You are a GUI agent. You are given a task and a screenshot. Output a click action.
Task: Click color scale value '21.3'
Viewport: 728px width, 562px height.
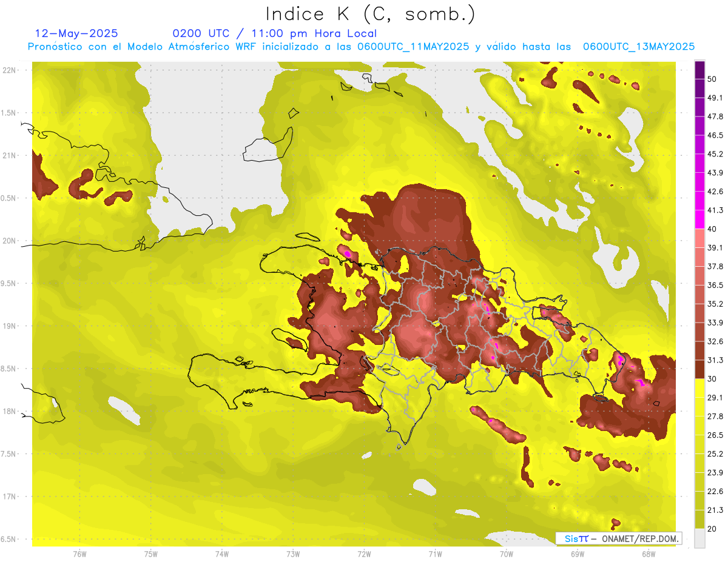click(x=715, y=510)
